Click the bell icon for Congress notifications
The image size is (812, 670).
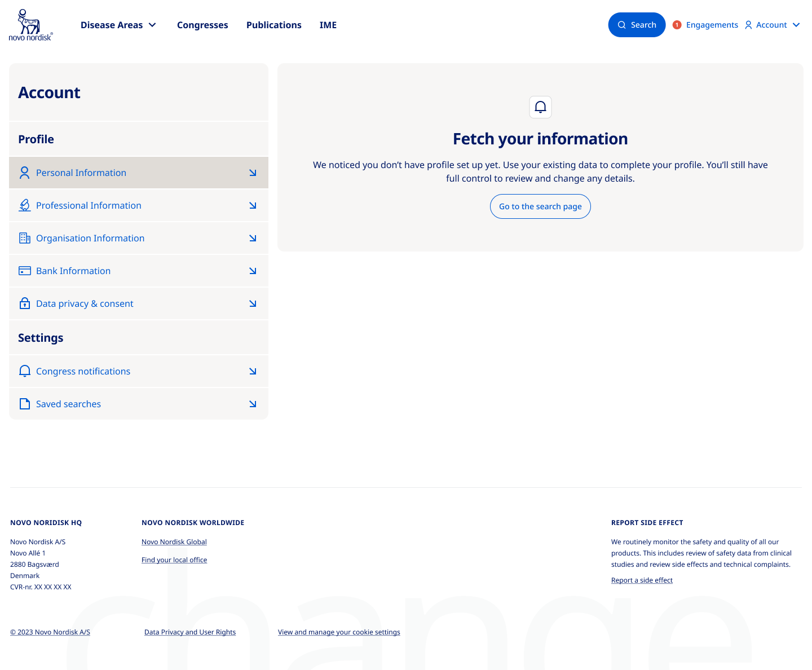[24, 371]
